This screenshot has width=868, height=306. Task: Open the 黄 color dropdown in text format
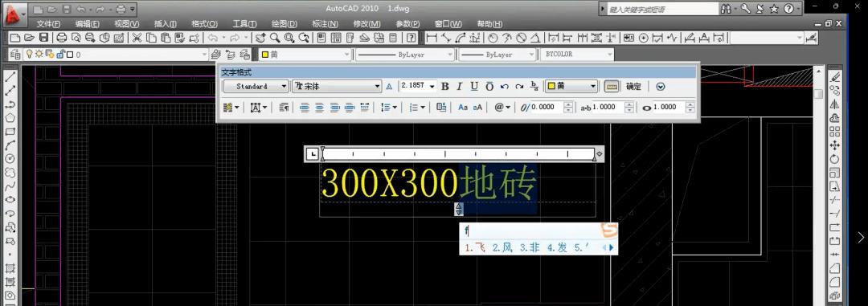(571, 86)
